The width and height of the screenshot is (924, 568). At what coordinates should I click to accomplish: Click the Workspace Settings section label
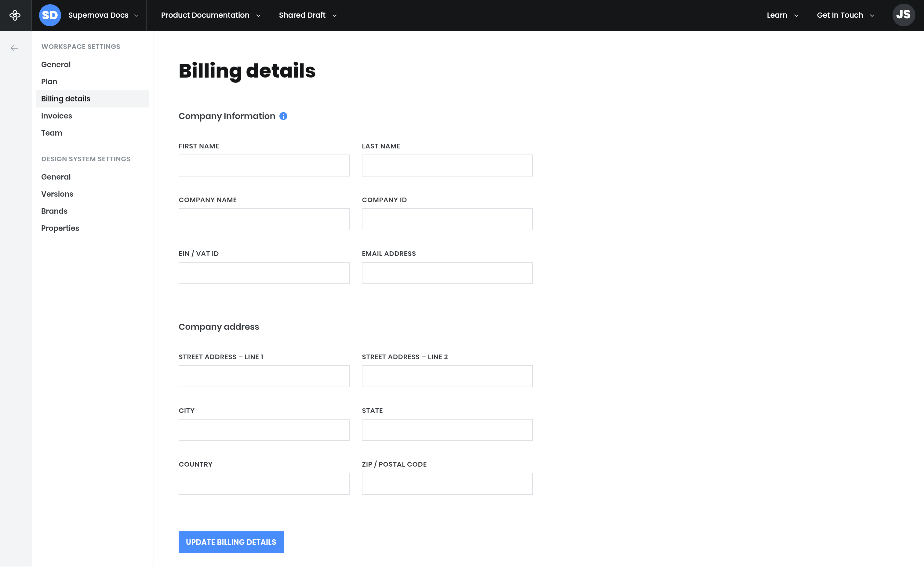point(81,47)
